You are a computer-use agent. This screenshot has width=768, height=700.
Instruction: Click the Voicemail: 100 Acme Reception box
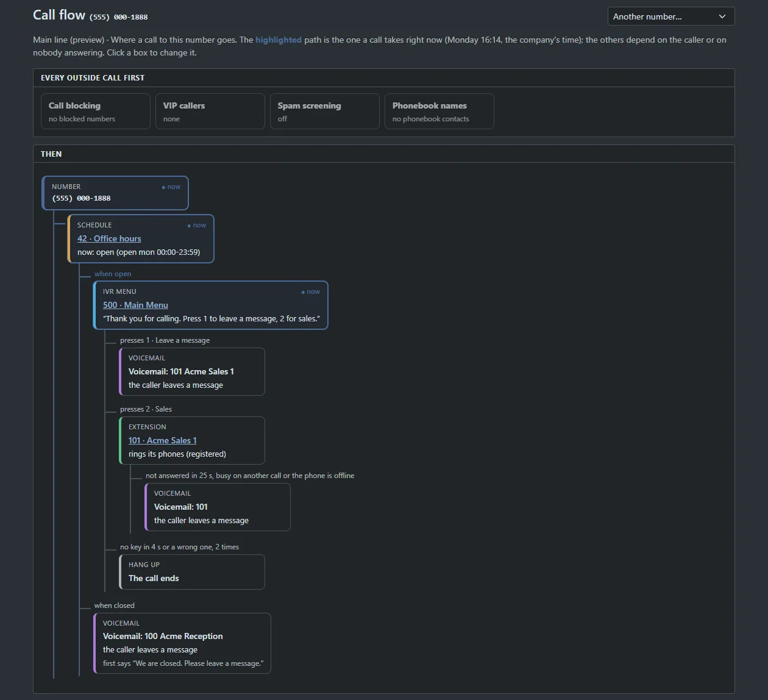[x=182, y=643]
